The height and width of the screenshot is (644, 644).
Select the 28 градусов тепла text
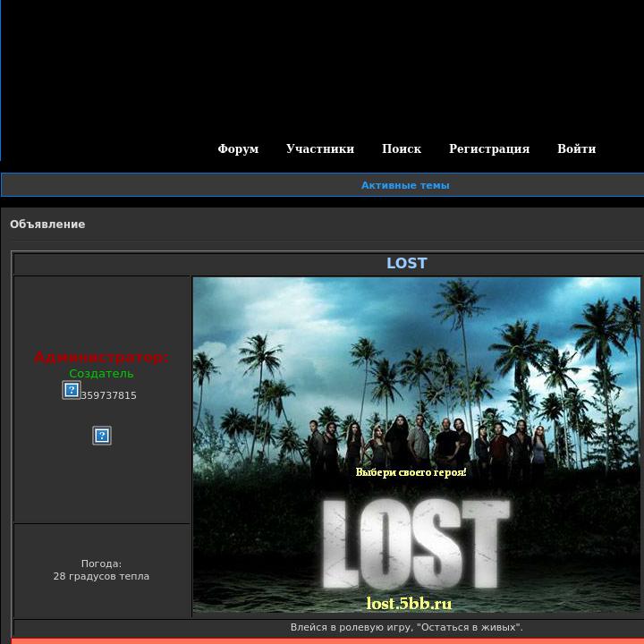point(101,576)
